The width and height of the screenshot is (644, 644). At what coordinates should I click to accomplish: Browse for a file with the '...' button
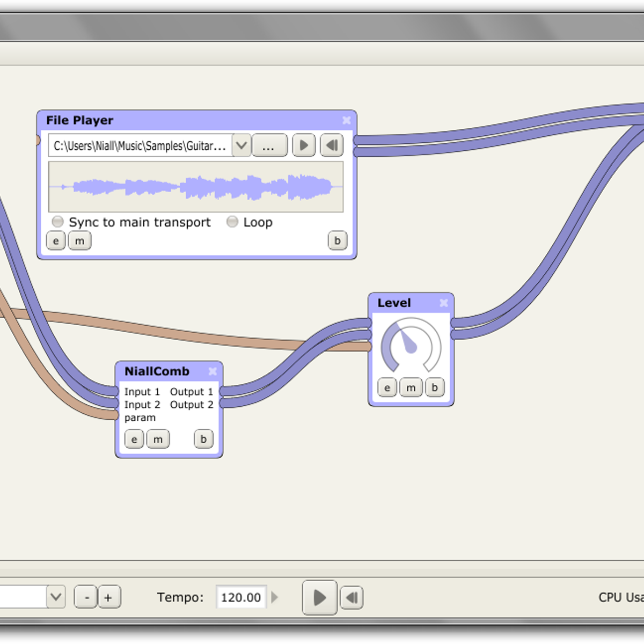tap(270, 145)
